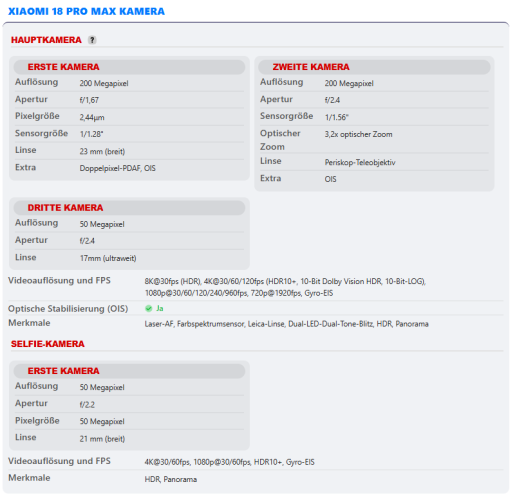Select the 1080p@30/60/120/240/960fps line
Image resolution: width=517 pixels, height=500 pixels.
pyautogui.click(x=239, y=293)
